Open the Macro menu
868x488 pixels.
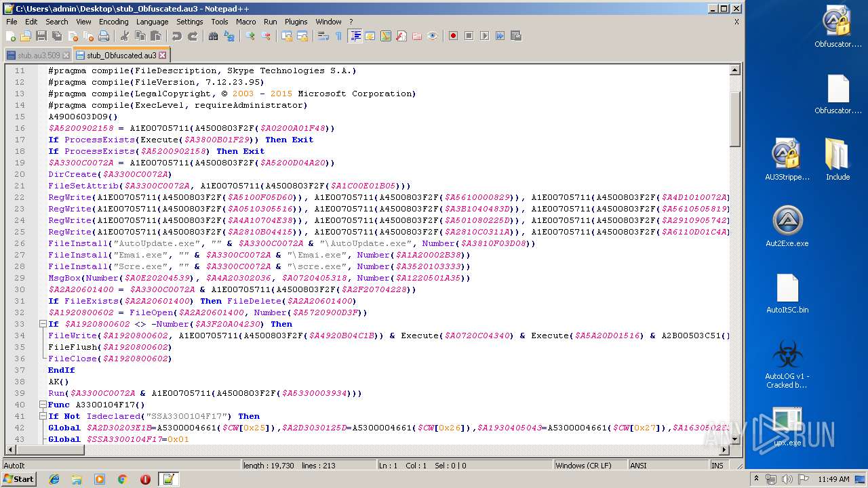pyautogui.click(x=246, y=22)
